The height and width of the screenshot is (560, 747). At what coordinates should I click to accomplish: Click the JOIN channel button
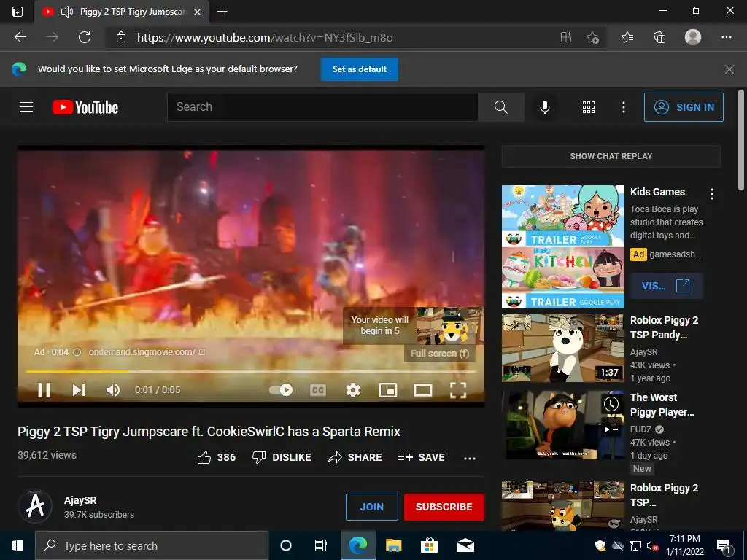tap(371, 507)
